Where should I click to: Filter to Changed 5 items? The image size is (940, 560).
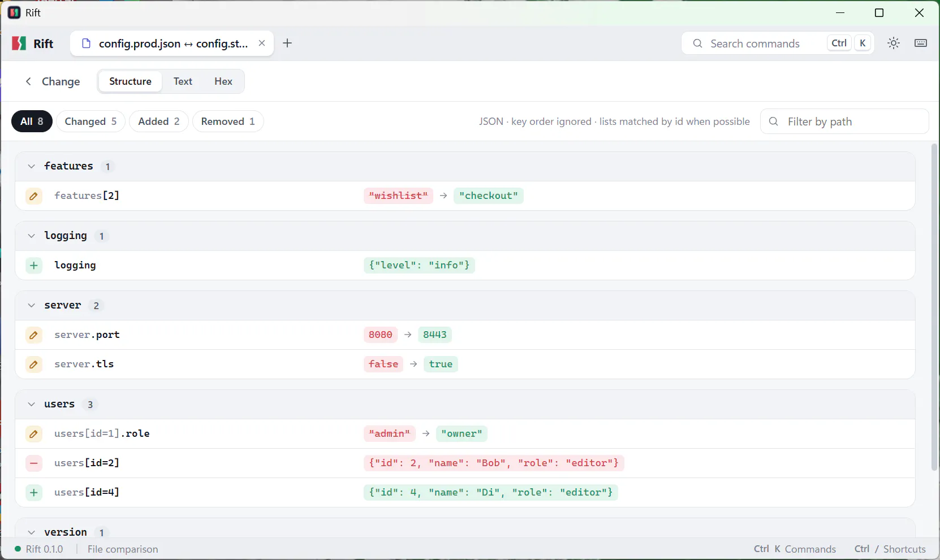pos(90,121)
